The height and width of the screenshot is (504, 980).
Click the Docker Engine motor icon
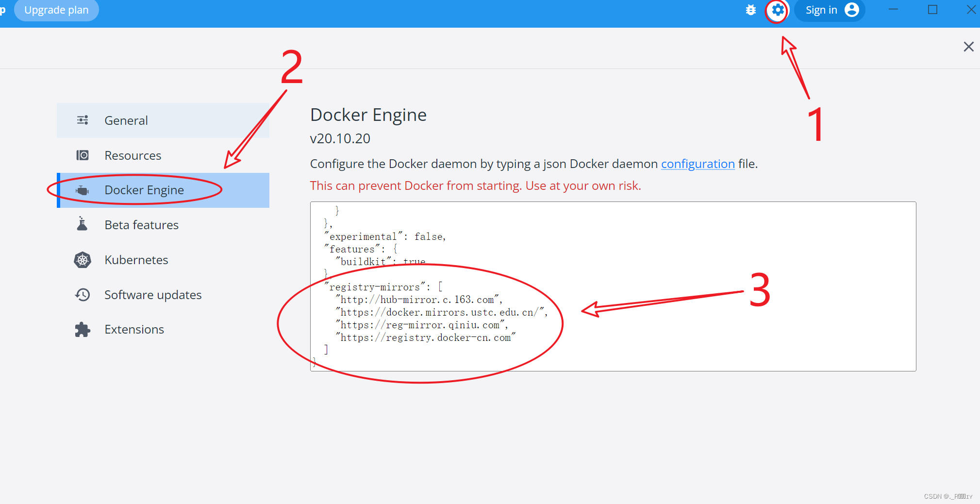pyautogui.click(x=83, y=190)
